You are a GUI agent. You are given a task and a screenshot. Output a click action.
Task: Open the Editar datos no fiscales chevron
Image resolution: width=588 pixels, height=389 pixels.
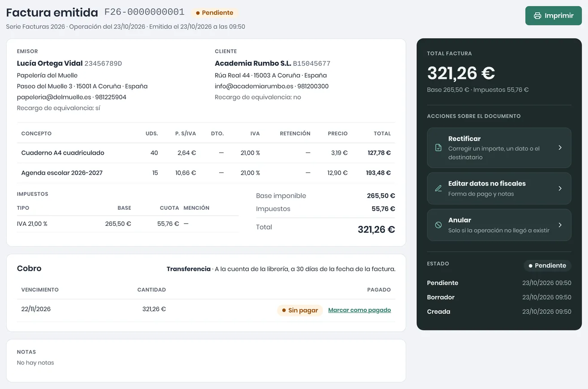click(560, 188)
